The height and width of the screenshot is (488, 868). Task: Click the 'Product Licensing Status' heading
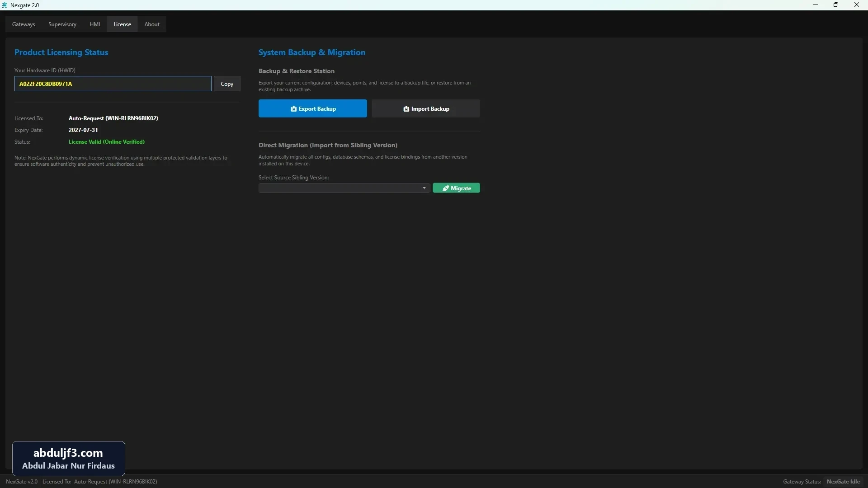(x=61, y=52)
